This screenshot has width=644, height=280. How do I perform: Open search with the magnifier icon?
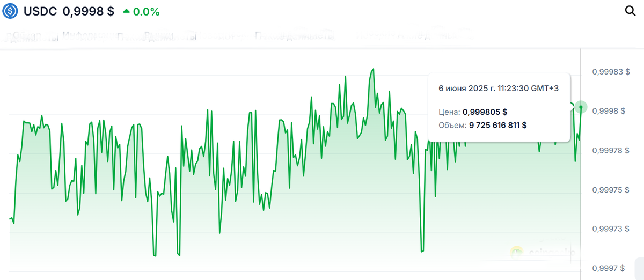(630, 11)
